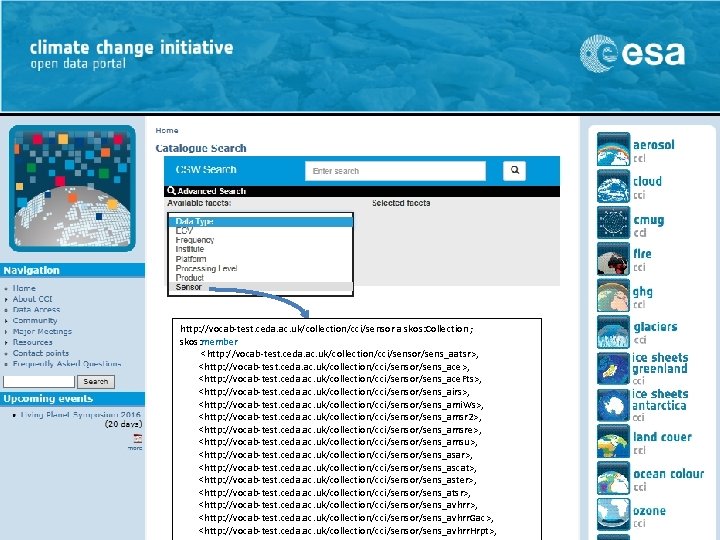Open Contact points navigation link

(x=40, y=353)
